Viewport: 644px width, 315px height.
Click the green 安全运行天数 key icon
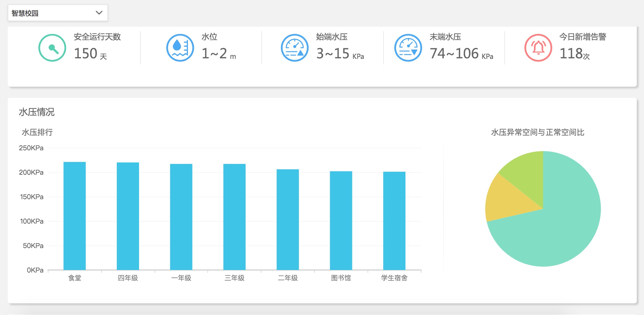tap(52, 48)
